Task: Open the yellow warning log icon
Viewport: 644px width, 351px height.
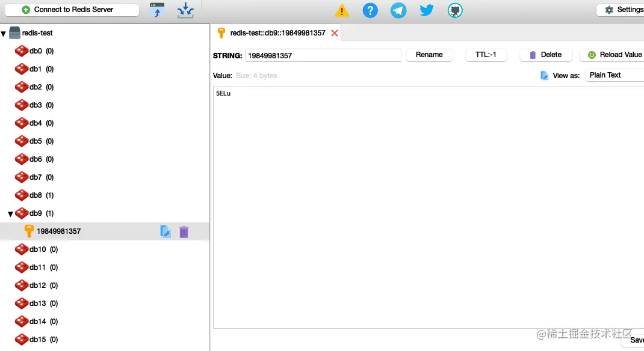Action: click(x=342, y=10)
